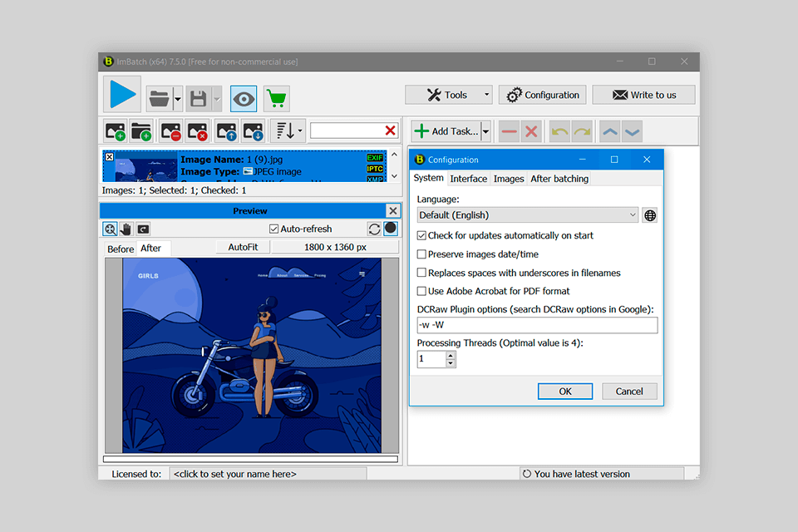798x532 pixels.
Task: Select the hand pan tool in Preview
Action: 126,229
